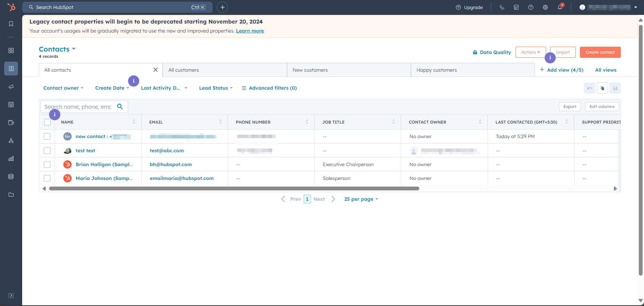The width and height of the screenshot is (644, 306).
Task: Open the 25 per page dropdown
Action: [361, 199]
